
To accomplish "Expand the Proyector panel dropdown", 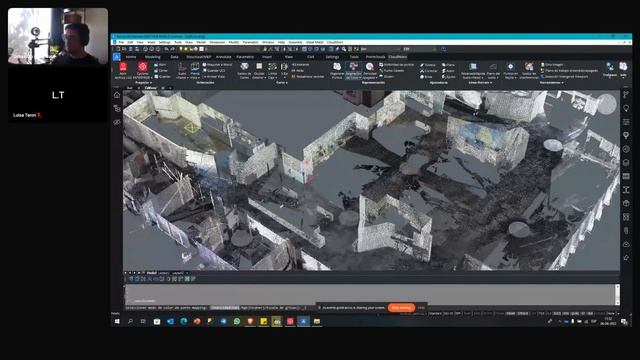I will pyautogui.click(x=143, y=82).
